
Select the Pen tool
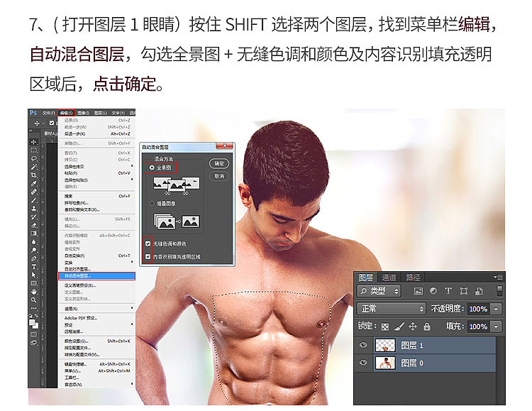[33, 258]
